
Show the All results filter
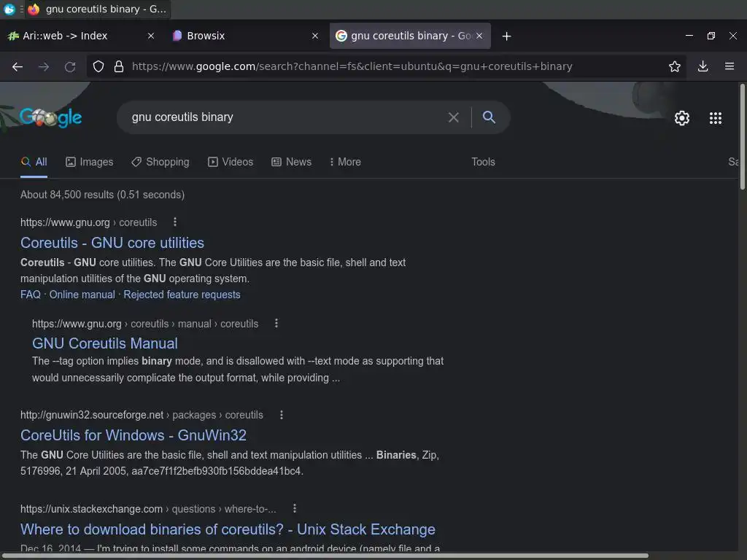coord(34,162)
